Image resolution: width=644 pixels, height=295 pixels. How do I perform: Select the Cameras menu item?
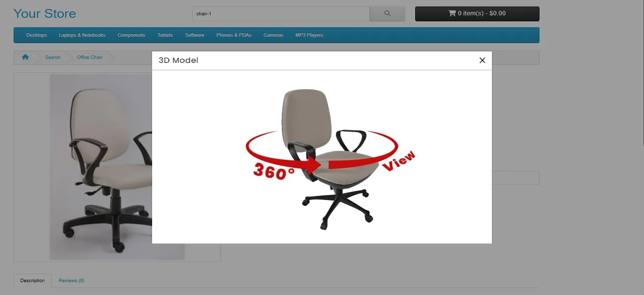[x=273, y=35]
